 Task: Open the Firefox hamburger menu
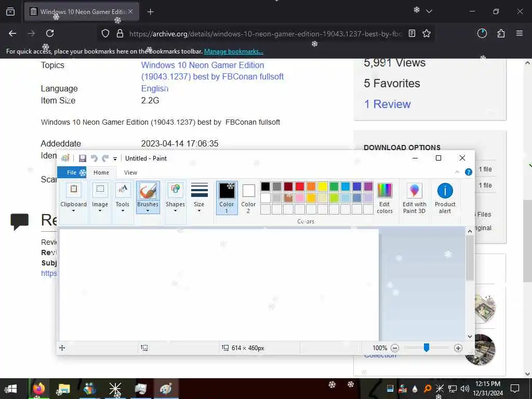tap(520, 33)
